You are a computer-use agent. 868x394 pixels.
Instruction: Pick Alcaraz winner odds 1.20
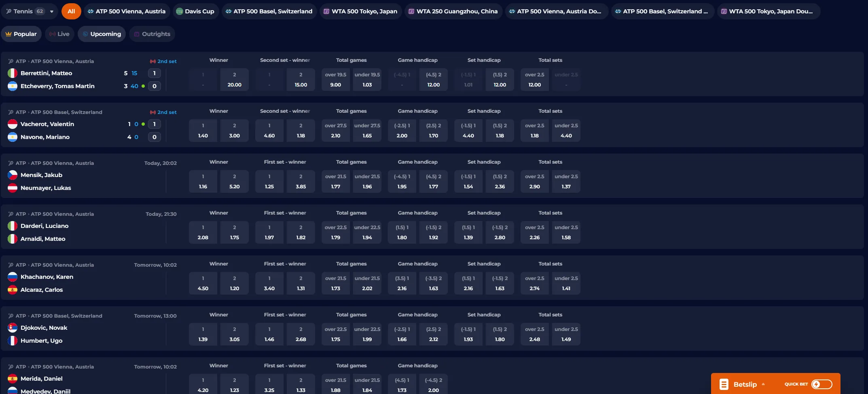click(235, 283)
